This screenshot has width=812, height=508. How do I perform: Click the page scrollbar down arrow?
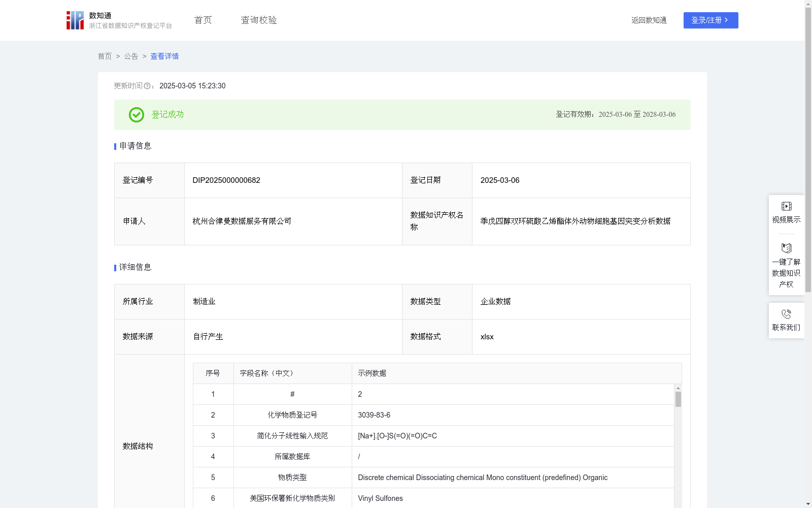808,504
